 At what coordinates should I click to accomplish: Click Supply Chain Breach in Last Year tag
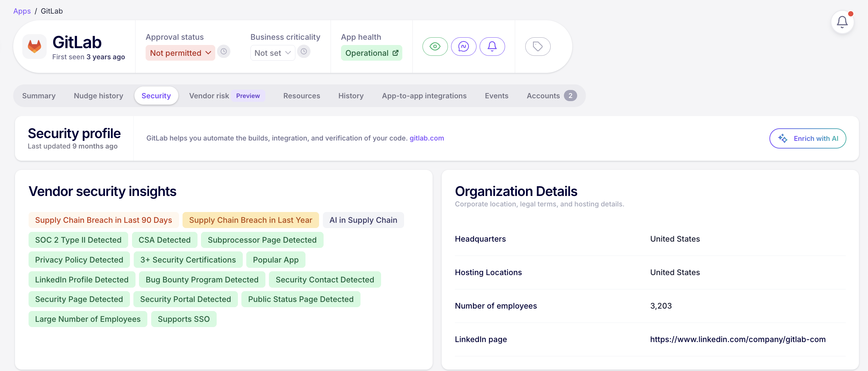[x=250, y=220]
